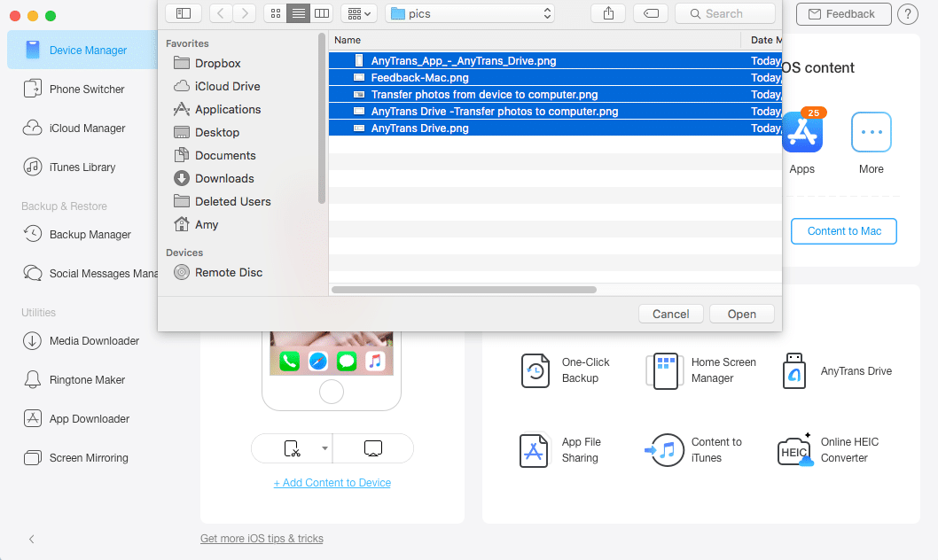Click Open in file dialog
This screenshot has height=560, width=938.
coord(742,314)
